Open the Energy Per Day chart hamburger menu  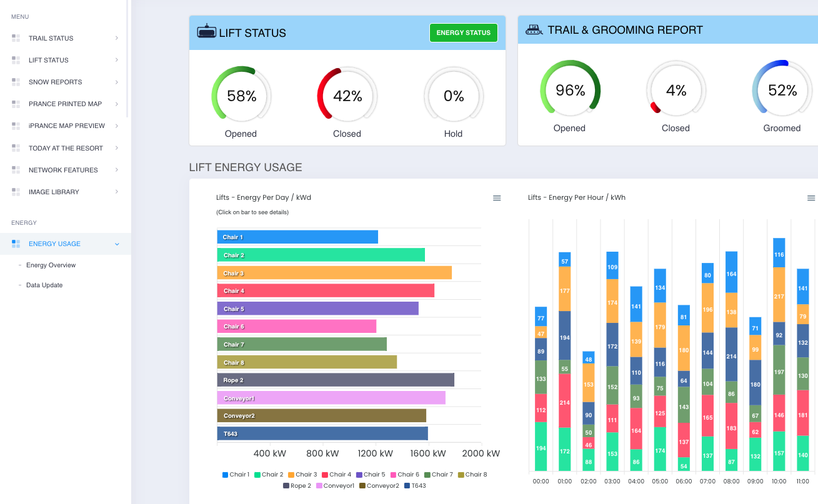pos(497,198)
